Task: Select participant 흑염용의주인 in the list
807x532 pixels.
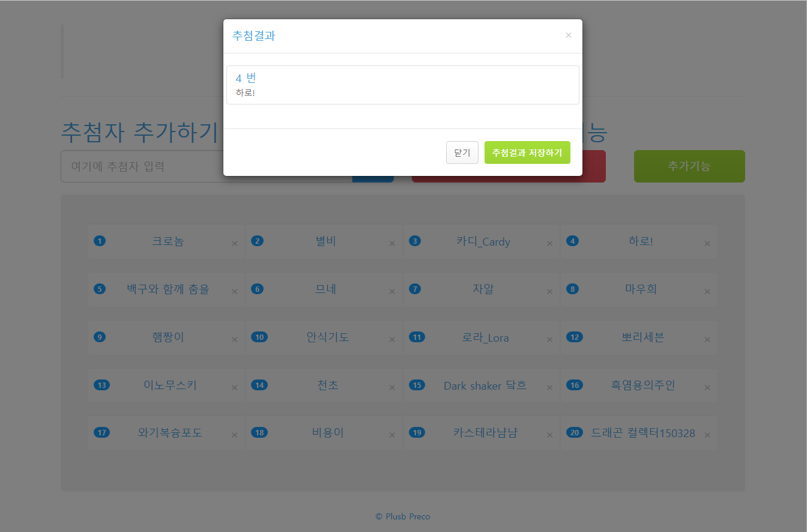Action: coord(642,385)
